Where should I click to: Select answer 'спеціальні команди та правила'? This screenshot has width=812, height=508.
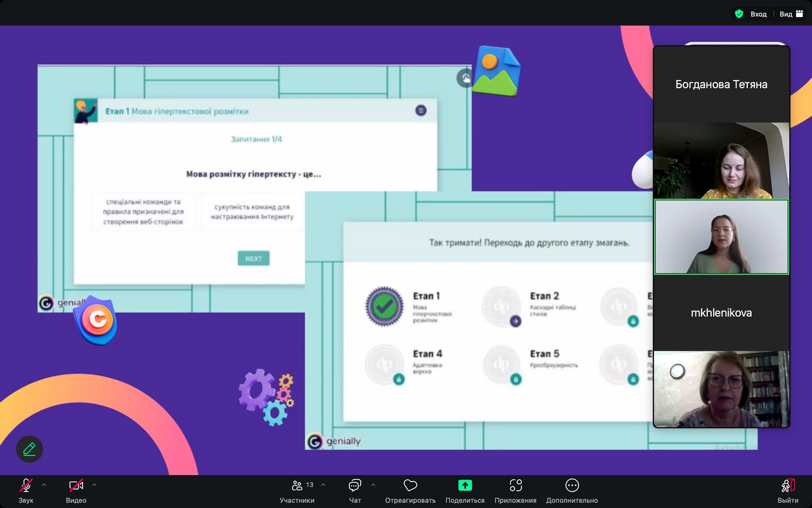click(x=143, y=211)
